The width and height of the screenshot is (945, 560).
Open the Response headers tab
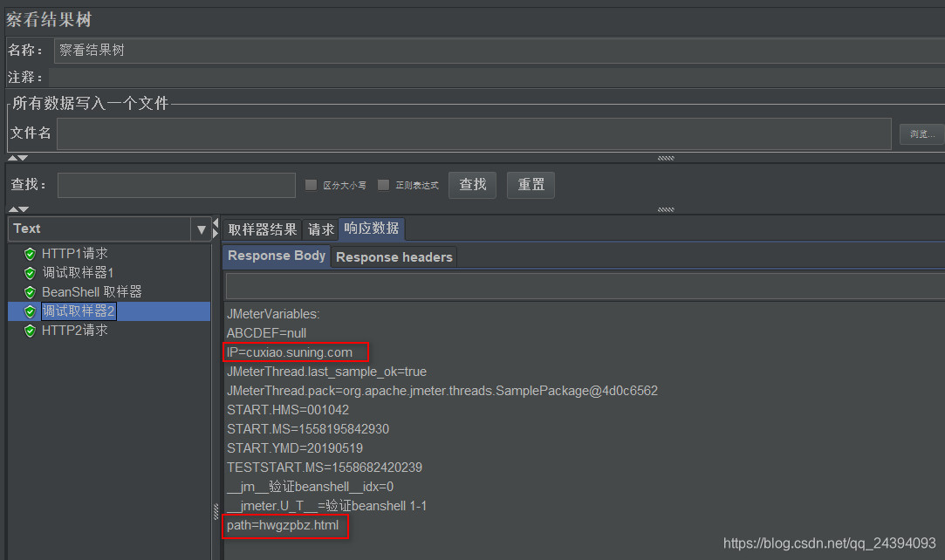coord(394,257)
